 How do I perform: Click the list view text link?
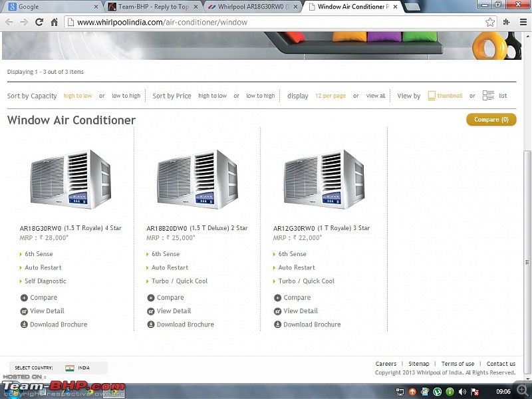click(503, 96)
